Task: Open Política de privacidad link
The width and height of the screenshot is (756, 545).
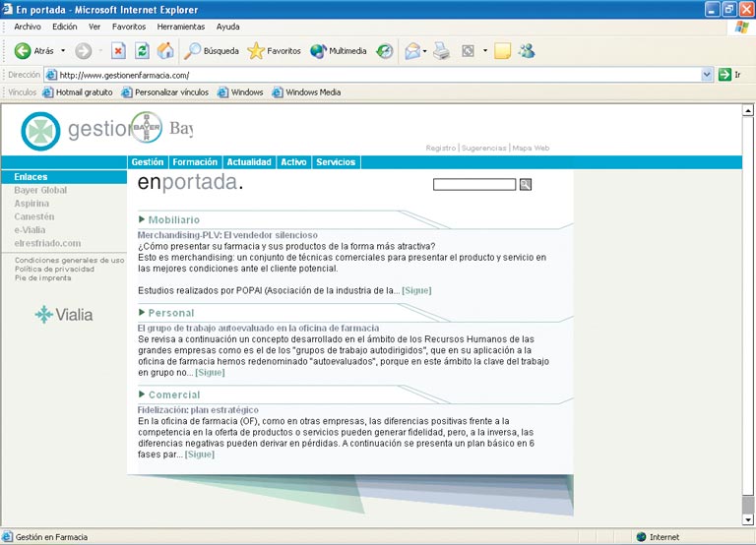Action: 54,269
